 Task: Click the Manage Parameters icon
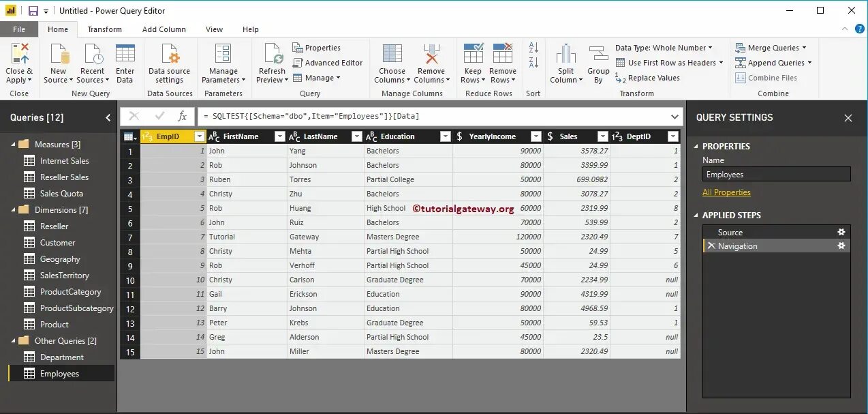tap(223, 53)
